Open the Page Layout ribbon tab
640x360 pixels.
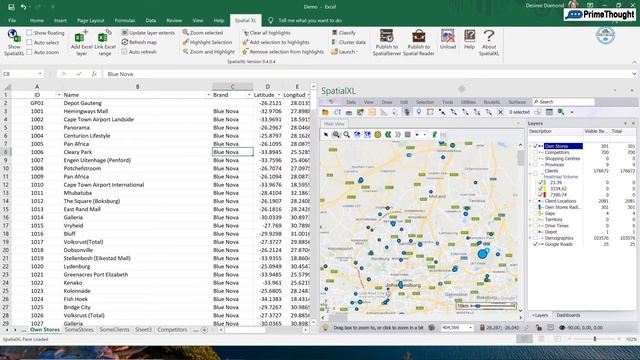[x=91, y=20]
